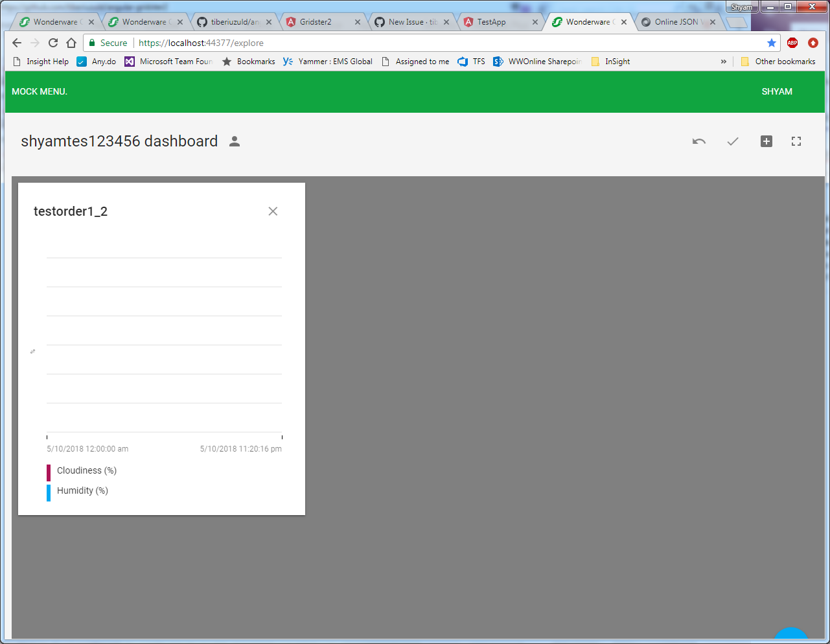Click the Humidity (%) legend color swatch
830x644 pixels.
tap(49, 492)
